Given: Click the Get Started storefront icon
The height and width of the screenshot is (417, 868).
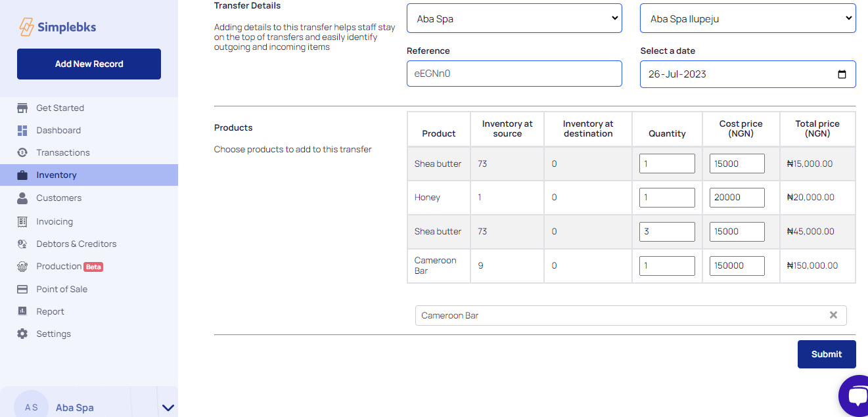Looking at the screenshot, I should pyautogui.click(x=22, y=108).
